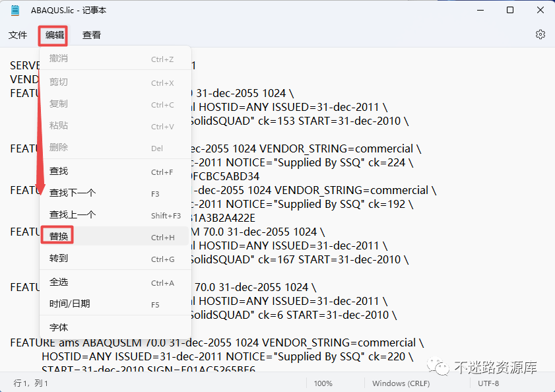Image resolution: width=555 pixels, height=392 pixels.
Task: Select 查找 in the menu
Action: 115,172
